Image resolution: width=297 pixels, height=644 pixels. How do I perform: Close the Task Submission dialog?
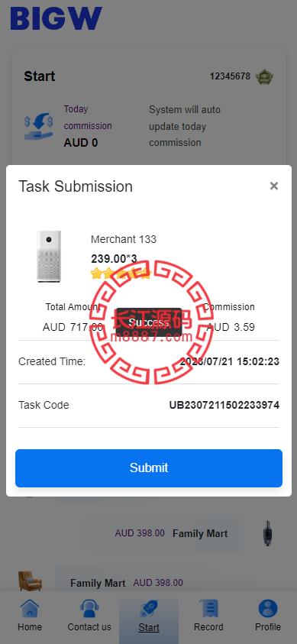click(x=274, y=186)
